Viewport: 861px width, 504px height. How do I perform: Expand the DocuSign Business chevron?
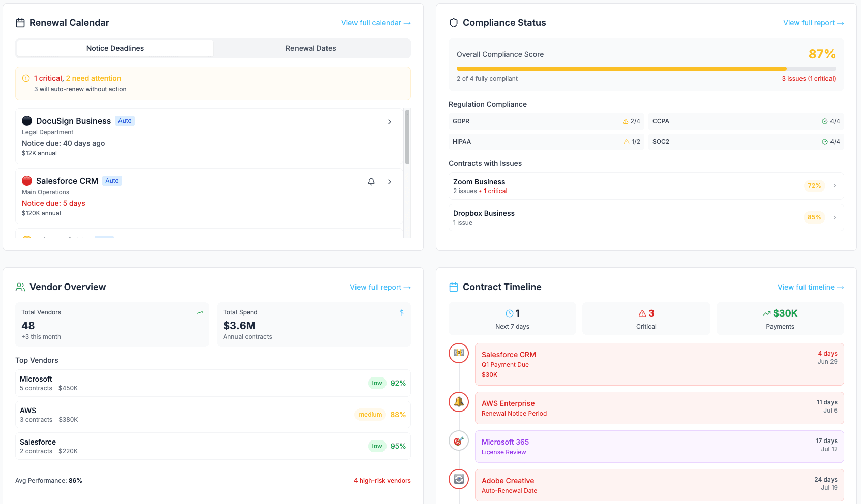(390, 122)
